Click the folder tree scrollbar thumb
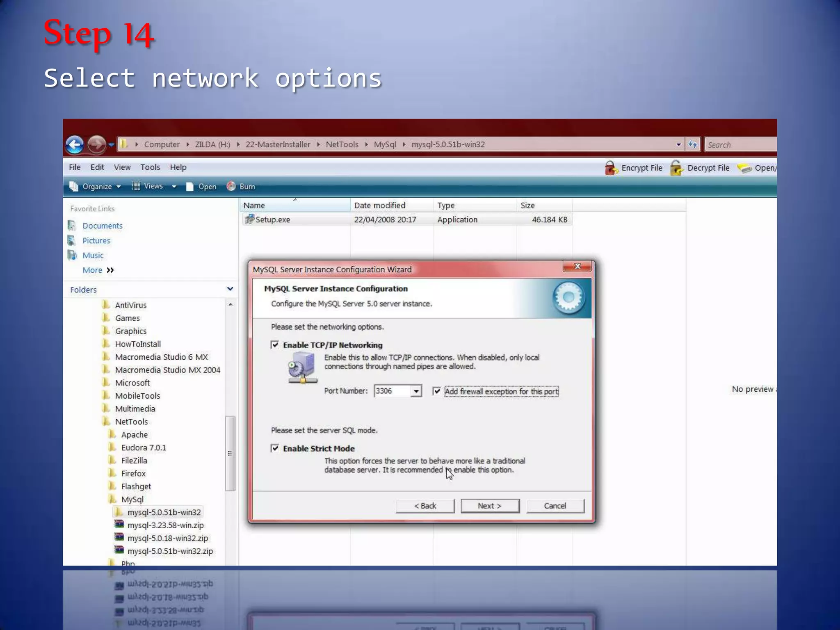Image resolution: width=840 pixels, height=630 pixels. click(230, 453)
